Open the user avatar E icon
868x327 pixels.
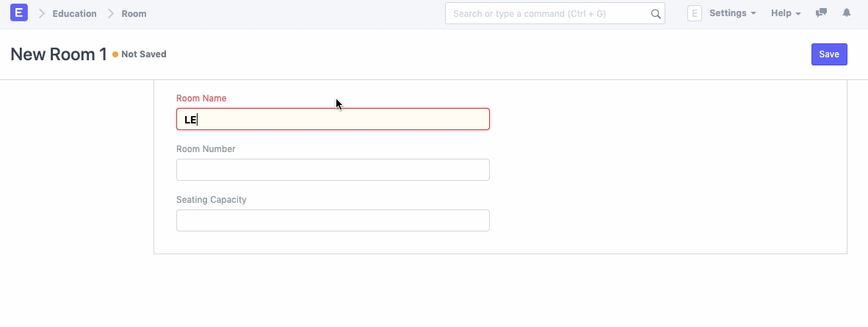click(x=695, y=13)
